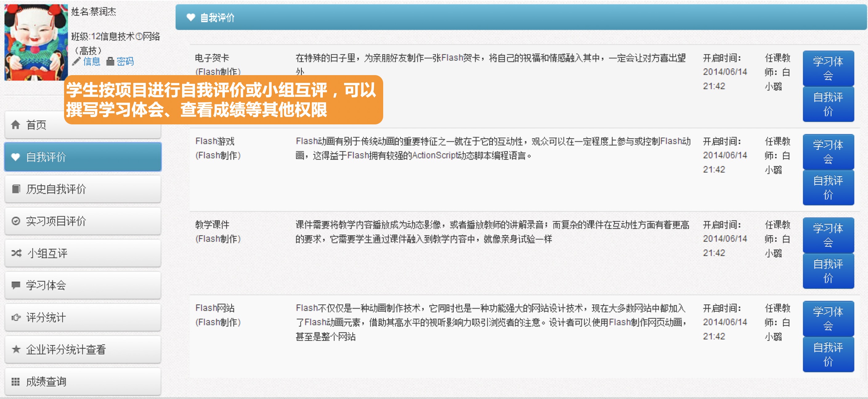
Task: Open 评分统计 in the sidebar
Action: [x=83, y=317]
